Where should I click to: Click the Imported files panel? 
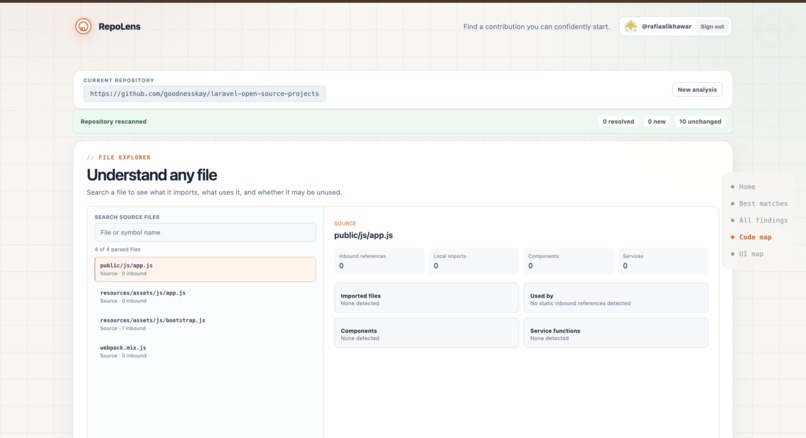click(x=426, y=298)
